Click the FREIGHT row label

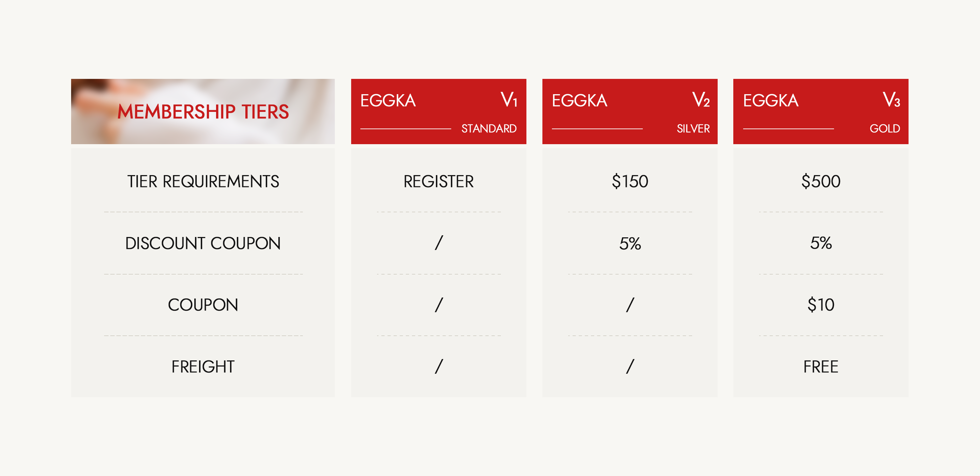[203, 367]
